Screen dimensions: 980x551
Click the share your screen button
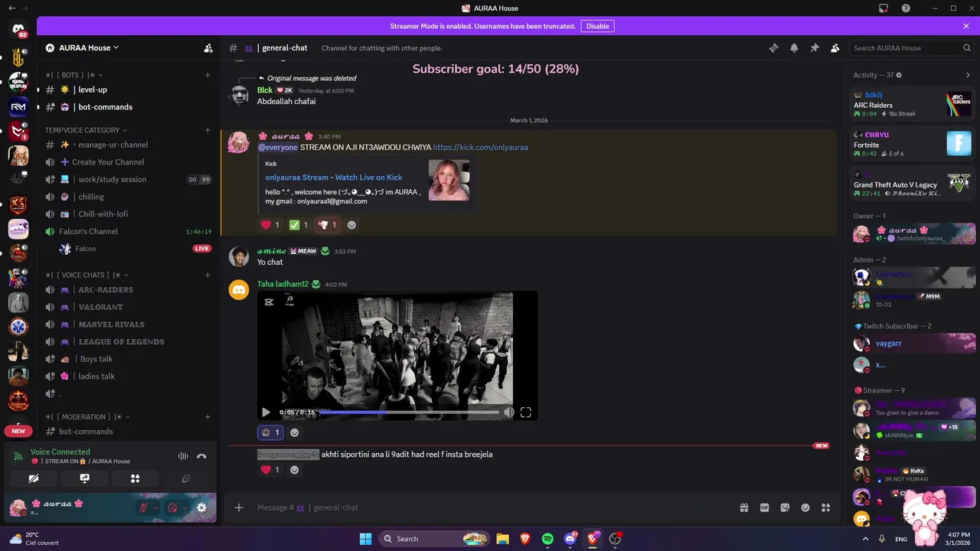[84, 478]
